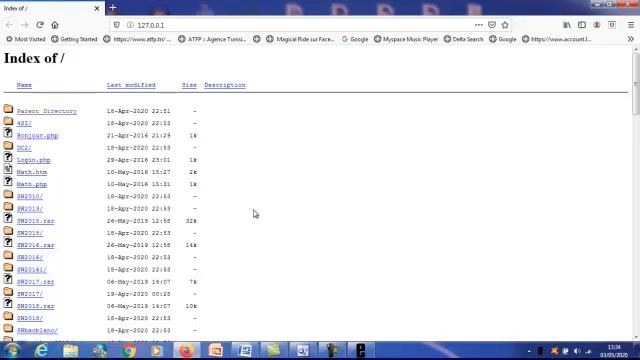The image size is (640, 360).
Task: Click the unknown-file icon beside Bonjour.php
Action: [8, 133]
